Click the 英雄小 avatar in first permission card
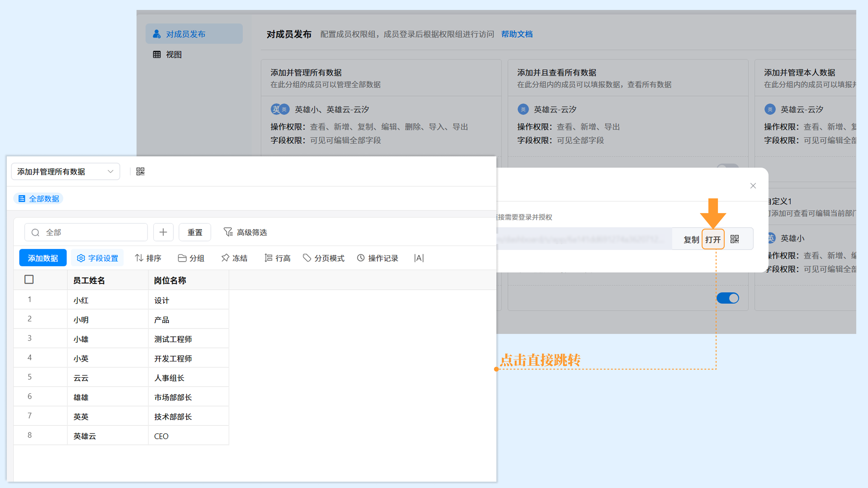868x488 pixels. tap(276, 109)
